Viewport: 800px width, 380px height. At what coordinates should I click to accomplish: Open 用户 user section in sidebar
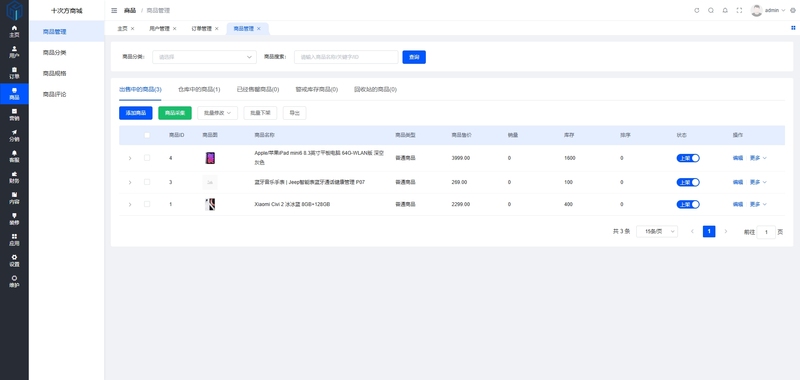pyautogui.click(x=14, y=52)
